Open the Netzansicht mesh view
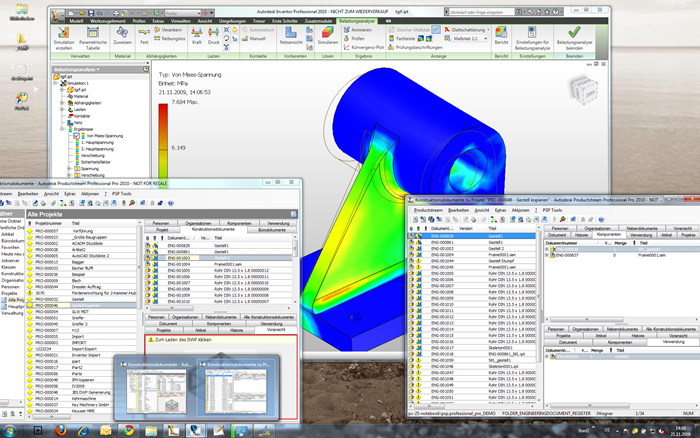Viewport: 700px width, 438px height. 291,36
